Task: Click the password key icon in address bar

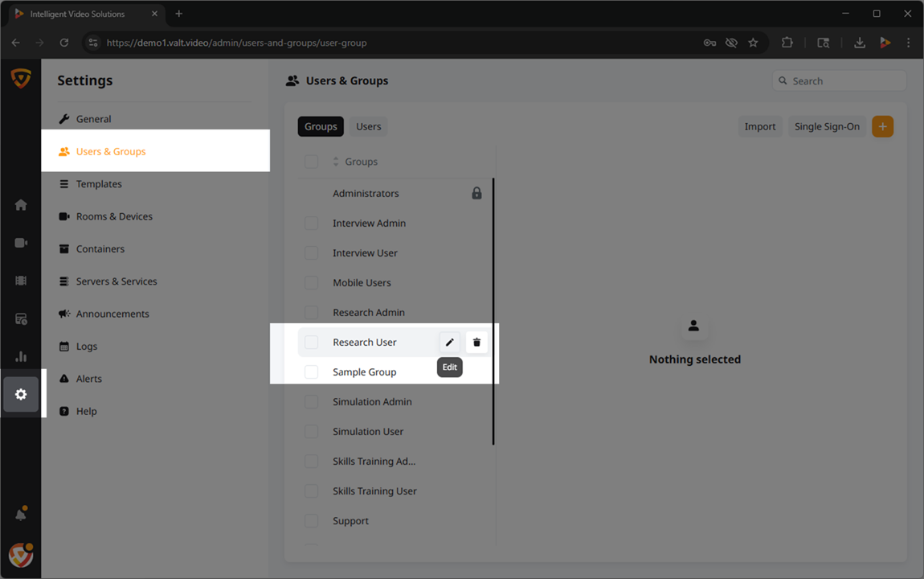Action: pos(709,43)
